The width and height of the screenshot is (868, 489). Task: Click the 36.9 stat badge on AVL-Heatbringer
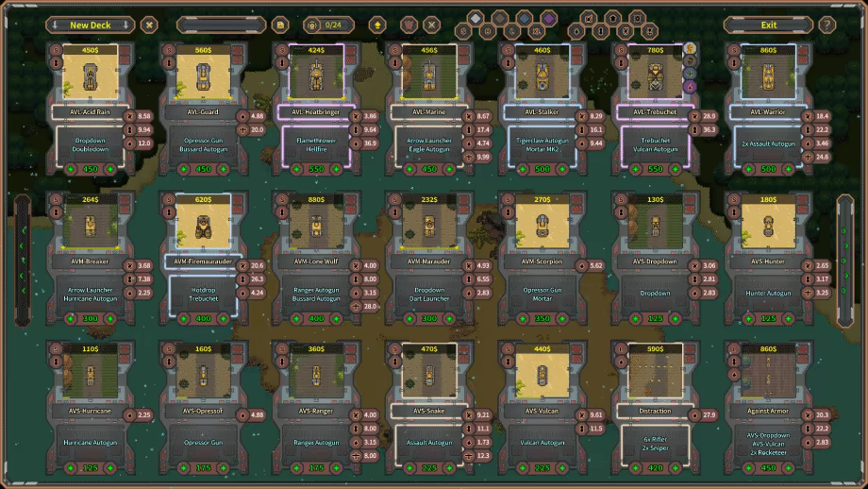click(363, 143)
